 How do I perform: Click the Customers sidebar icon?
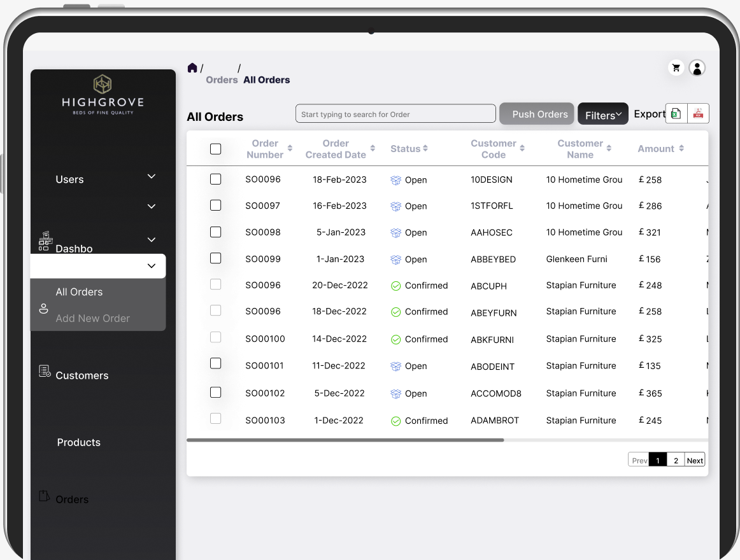click(x=45, y=371)
